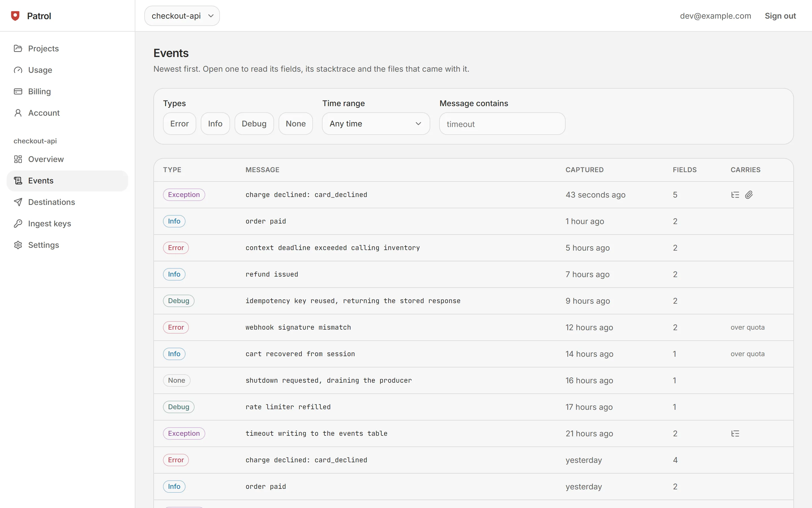Open the refund issued event

click(x=473, y=275)
